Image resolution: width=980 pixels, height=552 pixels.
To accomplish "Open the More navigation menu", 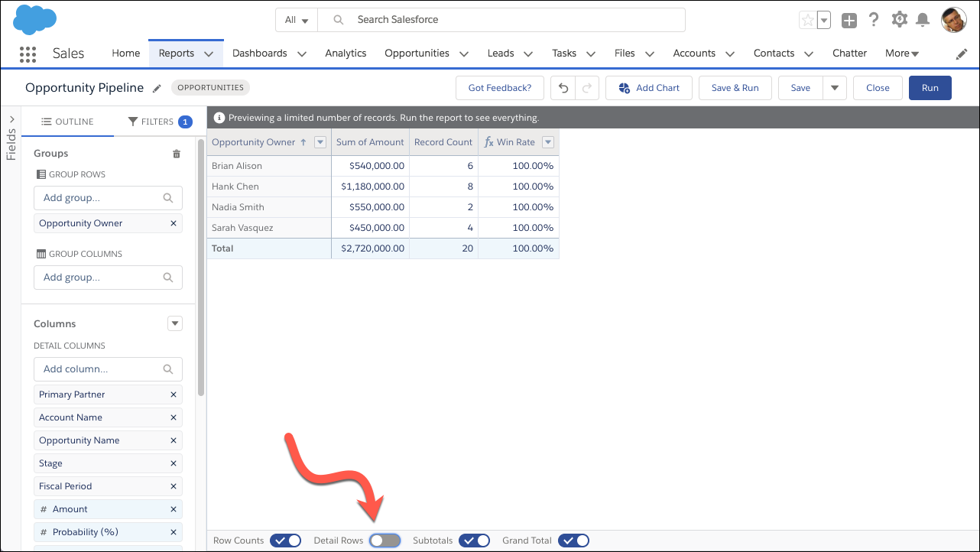I will tap(902, 54).
